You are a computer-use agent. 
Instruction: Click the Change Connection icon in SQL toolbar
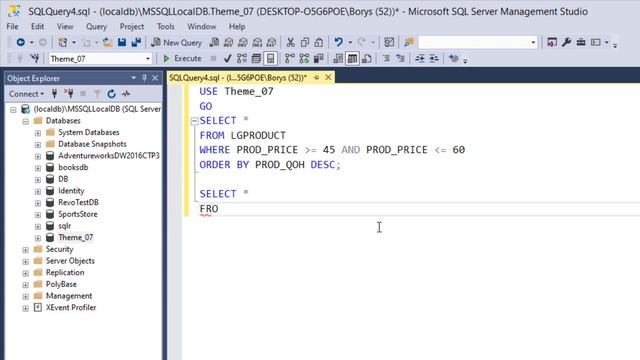pyautogui.click(x=35, y=59)
